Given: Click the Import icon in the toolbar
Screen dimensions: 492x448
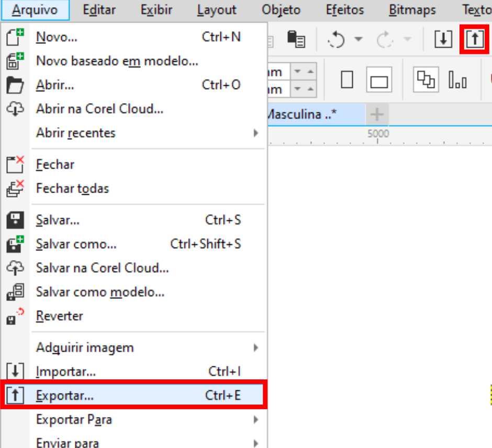Looking at the screenshot, I should [x=443, y=39].
